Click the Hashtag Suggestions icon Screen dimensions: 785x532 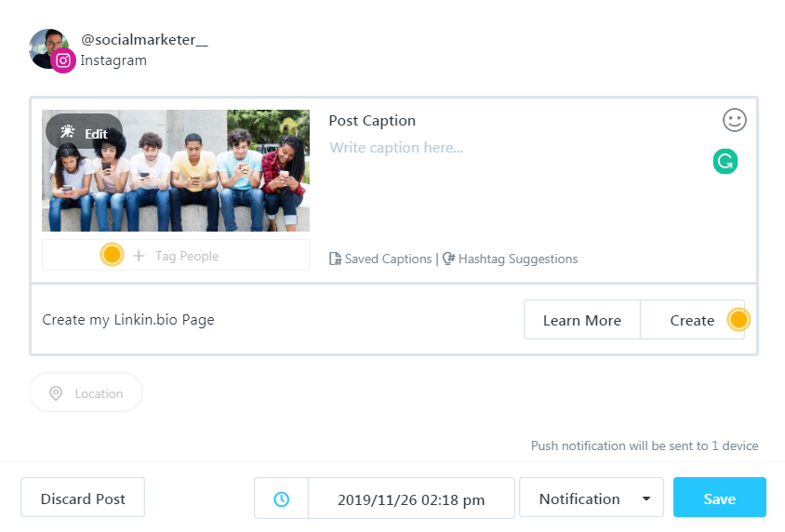448,259
